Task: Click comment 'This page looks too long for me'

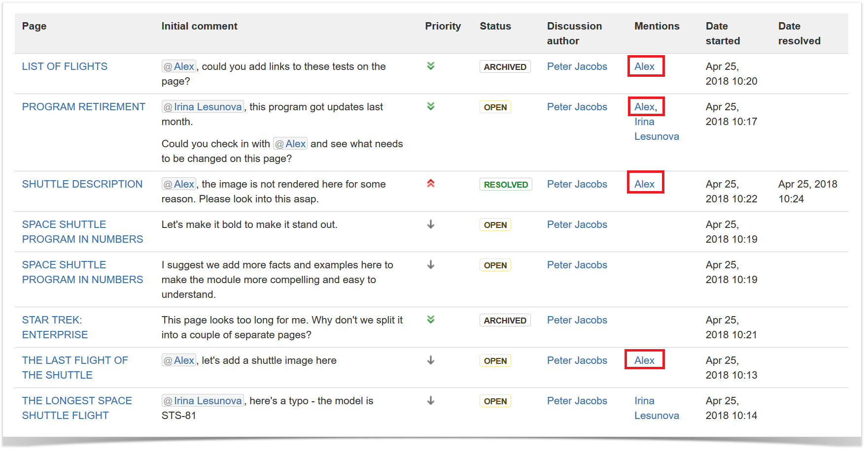Action: point(282,327)
